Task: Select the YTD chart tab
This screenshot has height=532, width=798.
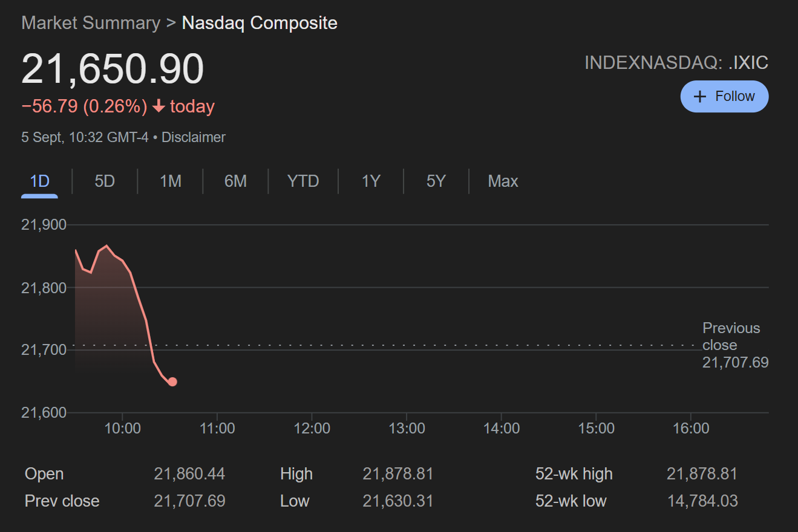Action: tap(303, 181)
